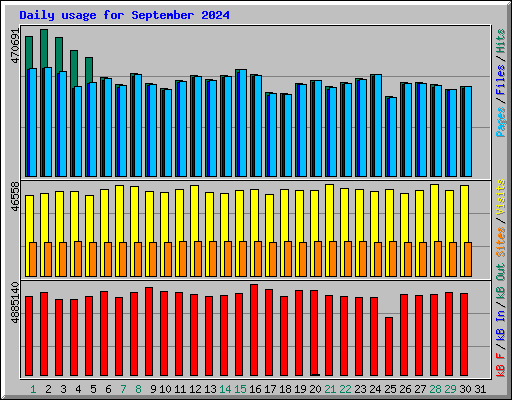Click green weekend day label 15
Screen dimensions: 512x400
[240, 389]
